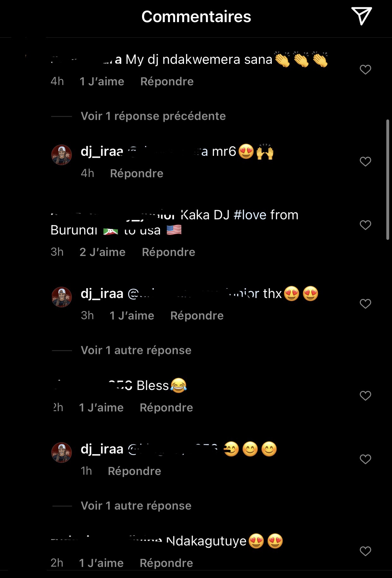Open dj_iraa username on 'thx' reply

tap(102, 294)
